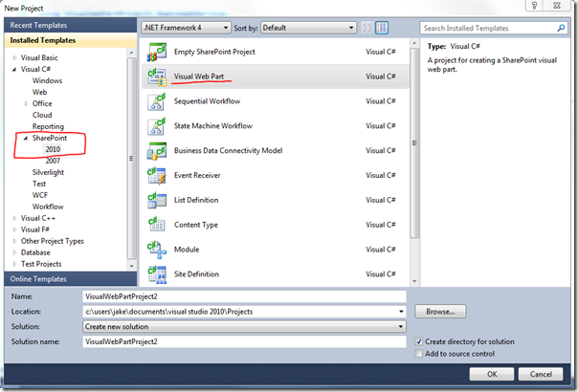Open the Online Templates section
The height and width of the screenshot is (392, 578).
pyautogui.click(x=71, y=279)
